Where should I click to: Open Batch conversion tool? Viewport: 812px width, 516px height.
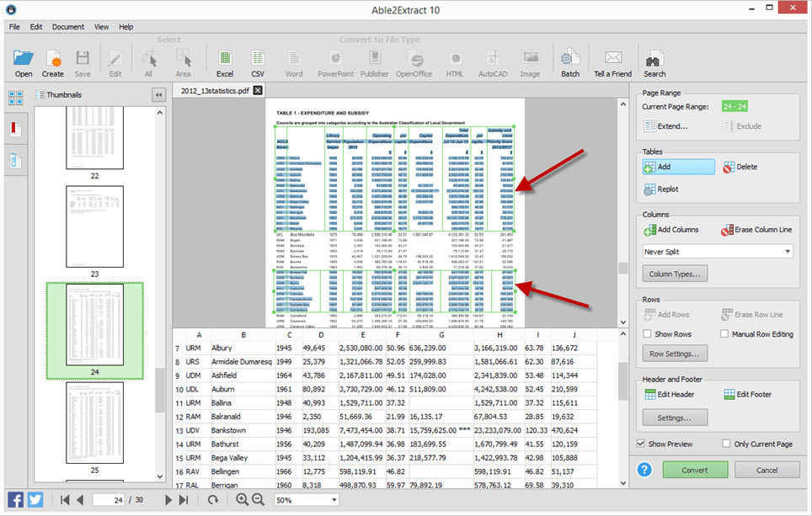pyautogui.click(x=570, y=63)
